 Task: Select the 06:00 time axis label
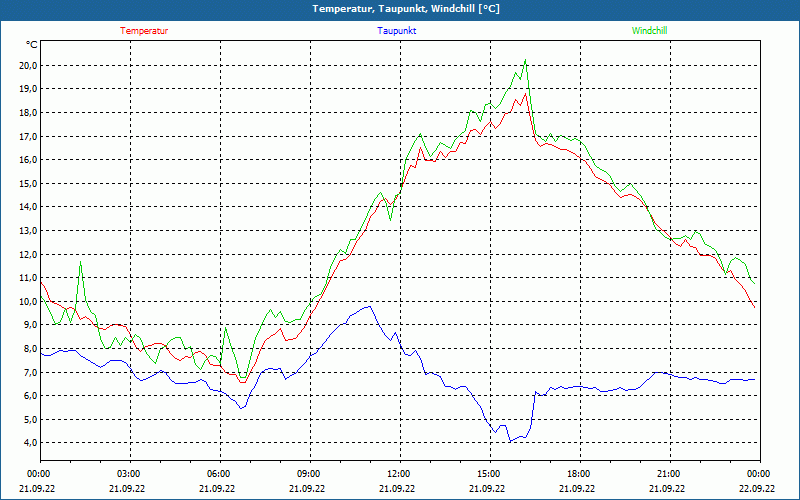219,474
